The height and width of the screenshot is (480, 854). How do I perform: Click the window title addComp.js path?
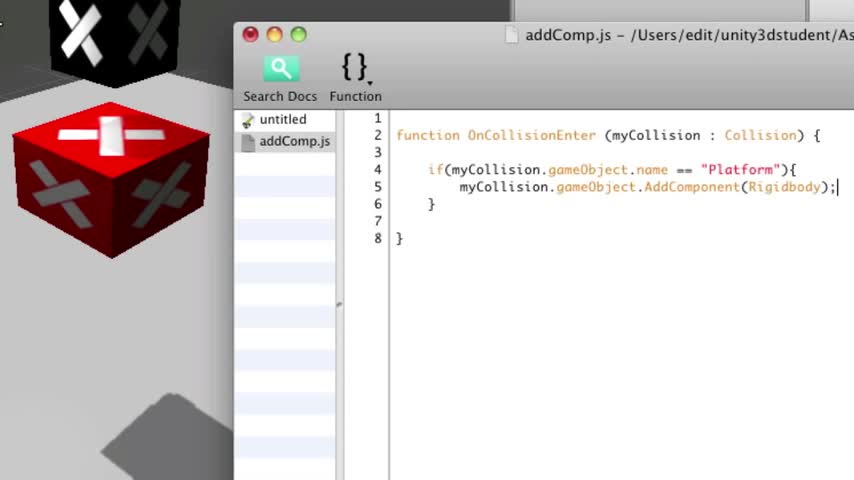[x=689, y=35]
